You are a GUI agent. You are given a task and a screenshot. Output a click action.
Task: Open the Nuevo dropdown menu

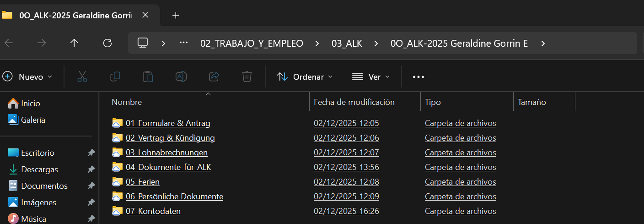[x=27, y=77]
